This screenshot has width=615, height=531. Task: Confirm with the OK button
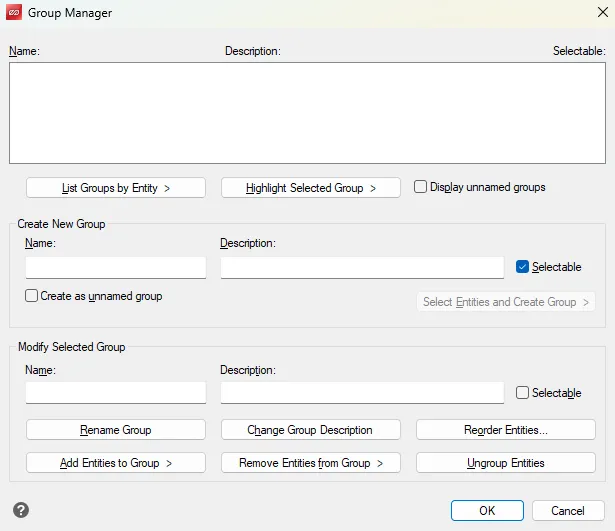(x=487, y=510)
